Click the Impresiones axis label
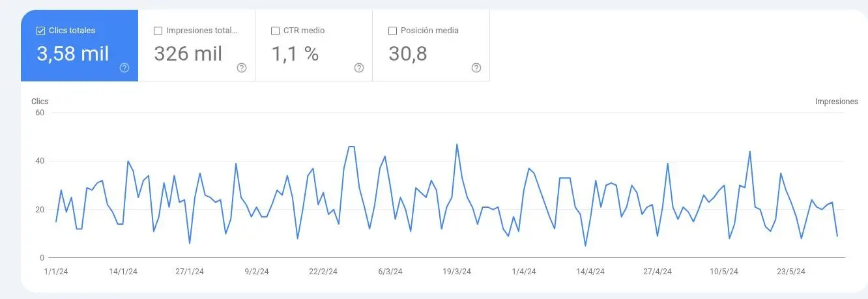This screenshot has width=868, height=299. (836, 102)
